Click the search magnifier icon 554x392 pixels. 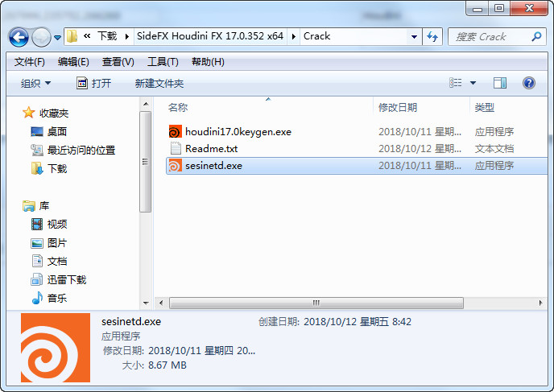point(536,36)
